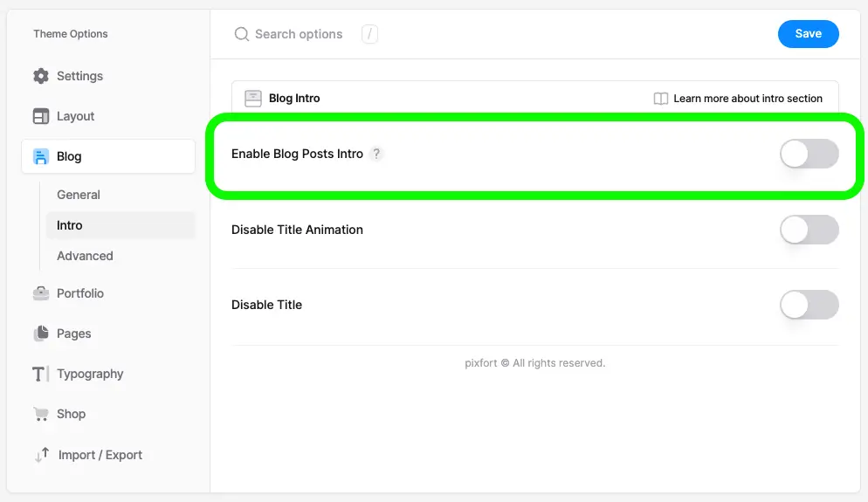Click the Settings gear icon
This screenshot has width=868, height=502.
point(41,76)
